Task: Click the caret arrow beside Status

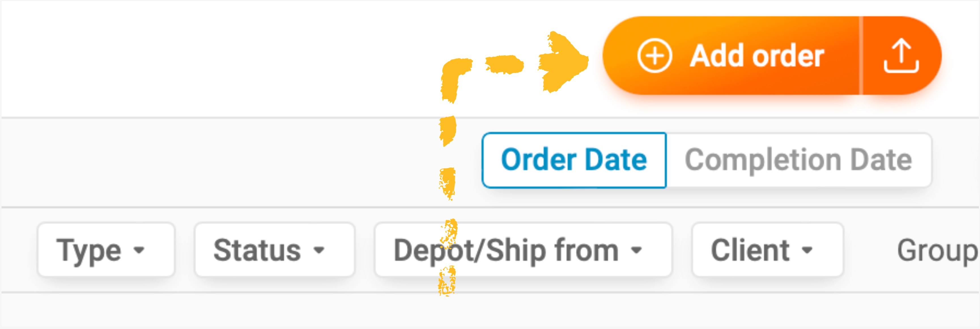Action: [319, 250]
